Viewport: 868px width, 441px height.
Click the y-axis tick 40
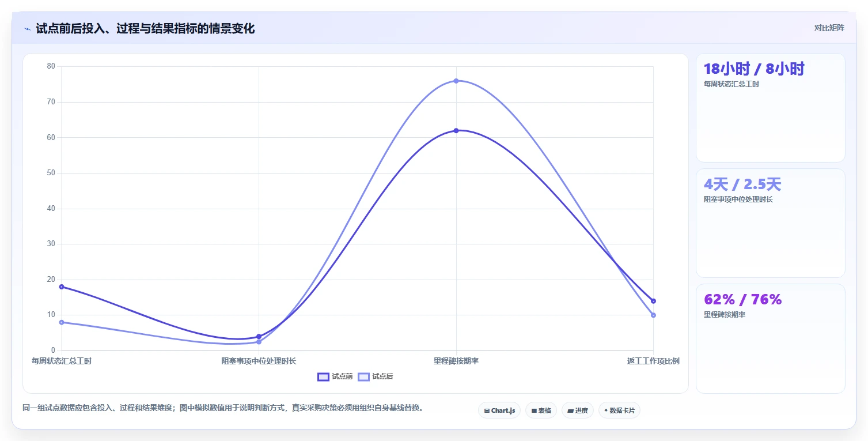pos(51,209)
